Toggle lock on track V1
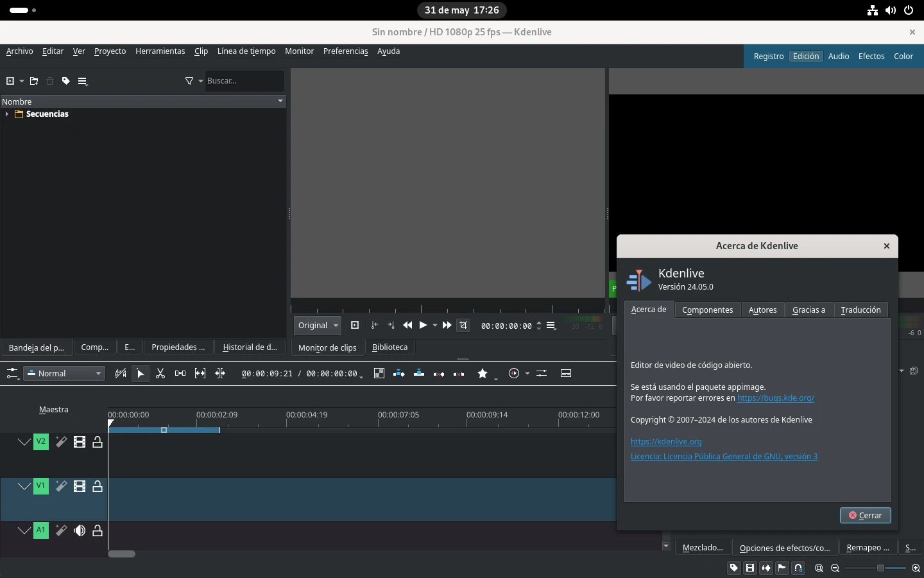 tap(98, 486)
